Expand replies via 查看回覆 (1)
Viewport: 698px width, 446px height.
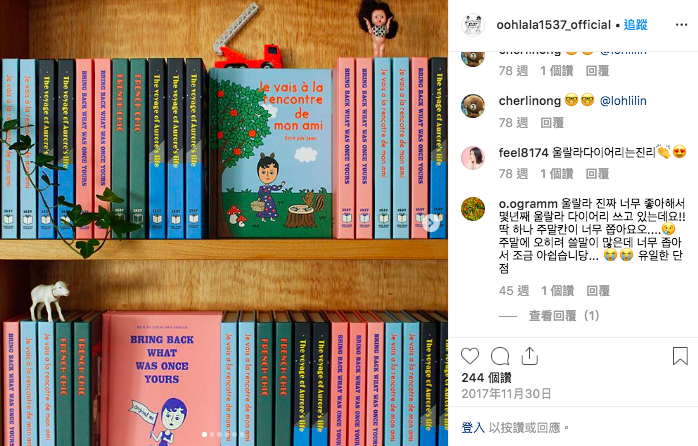click(564, 316)
